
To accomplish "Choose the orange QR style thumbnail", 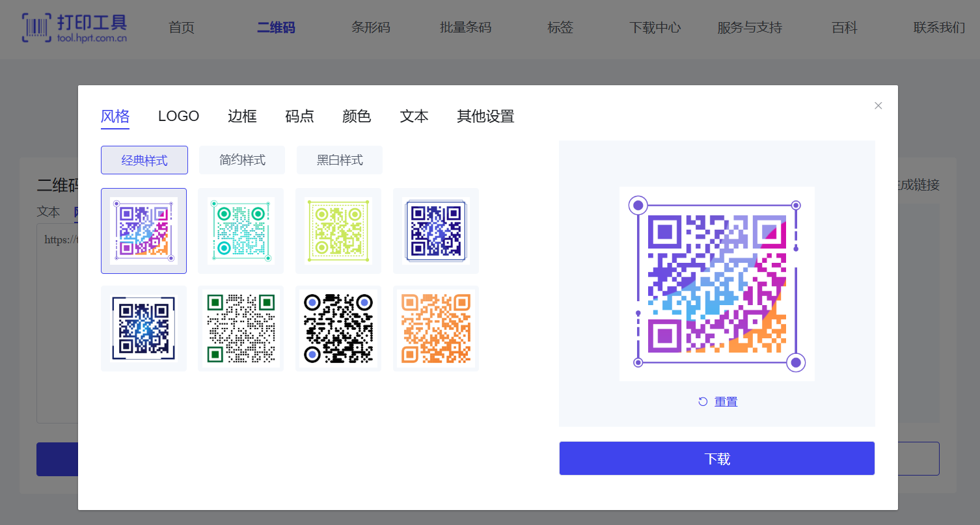I will (x=436, y=329).
